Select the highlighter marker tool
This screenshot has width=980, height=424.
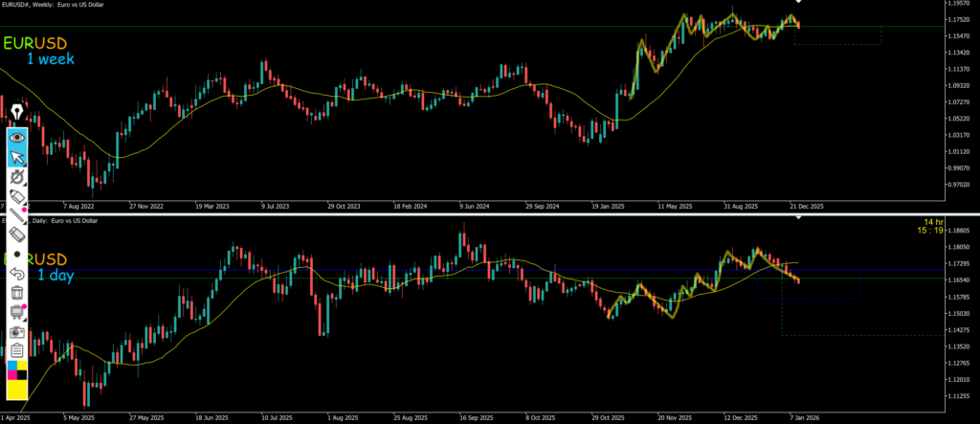click(x=17, y=197)
